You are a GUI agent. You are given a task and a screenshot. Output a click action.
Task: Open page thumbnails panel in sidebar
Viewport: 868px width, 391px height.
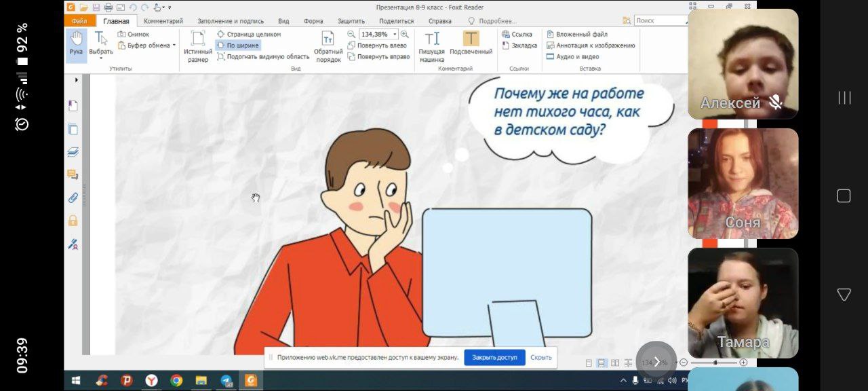pos(73,130)
